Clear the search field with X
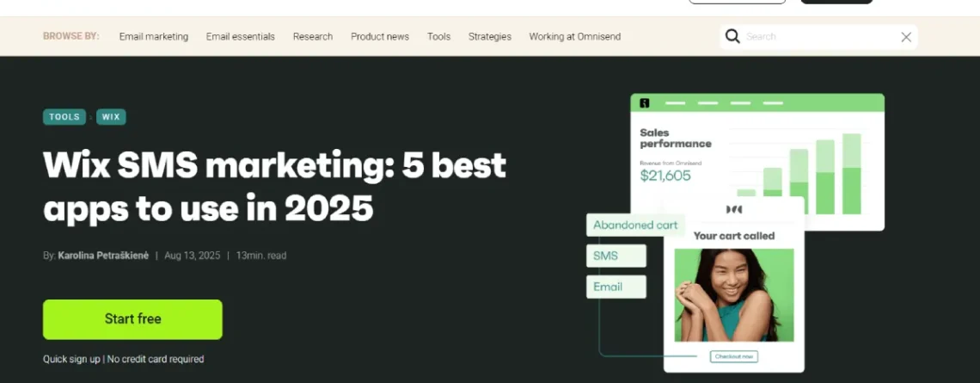Viewport: 980px width, 383px height. [x=906, y=37]
